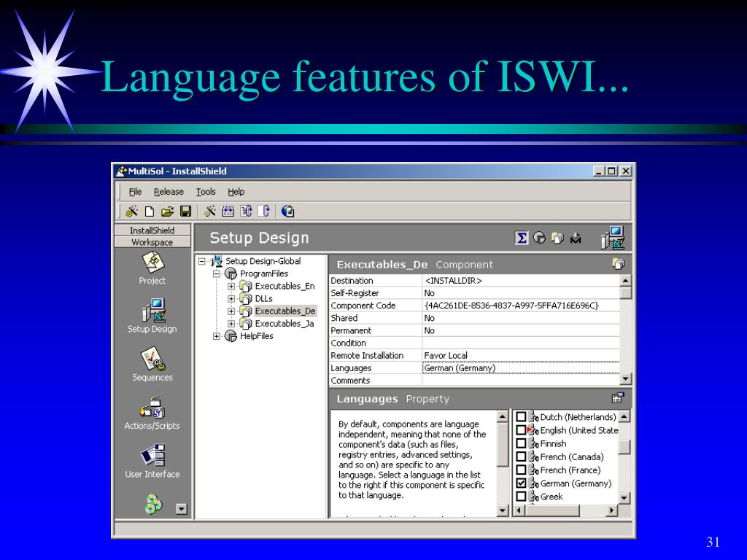Click the Languages value field German (Germany)

tap(521, 367)
